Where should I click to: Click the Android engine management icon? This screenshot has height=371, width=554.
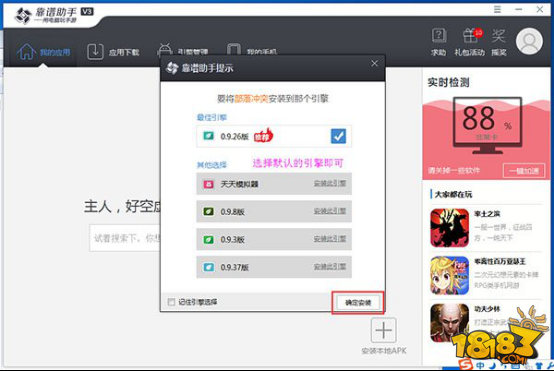(x=165, y=50)
